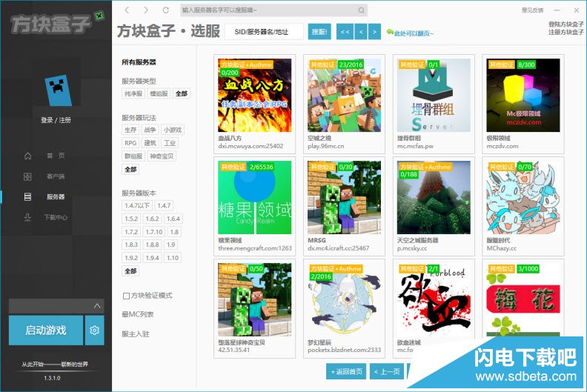Select 模组服 server type filter
Image resolution: width=587 pixels, height=392 pixels.
159,93
